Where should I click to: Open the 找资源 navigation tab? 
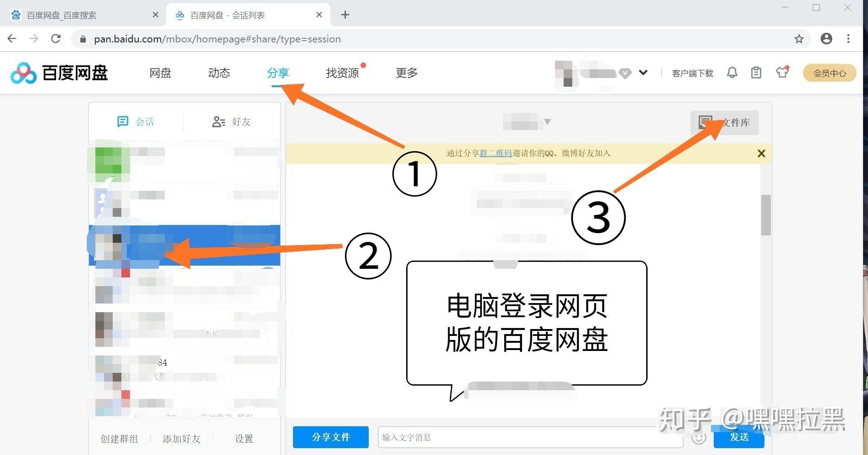pos(342,73)
